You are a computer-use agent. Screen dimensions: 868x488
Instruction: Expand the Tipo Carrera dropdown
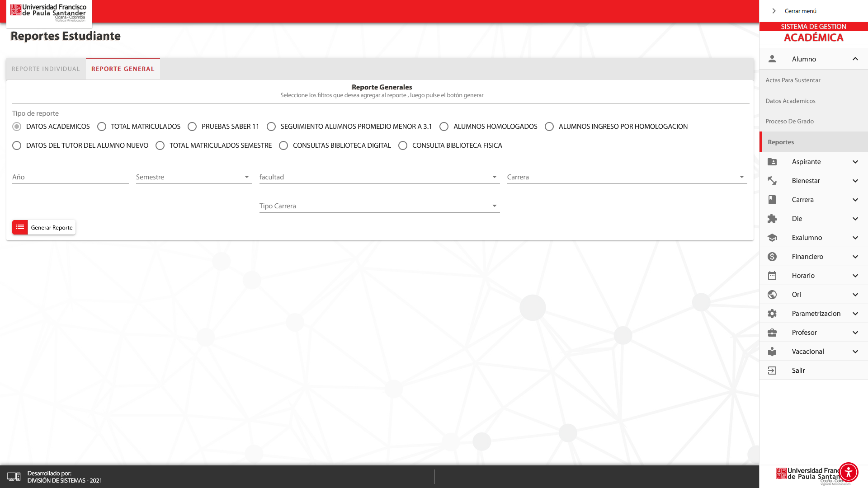pyautogui.click(x=379, y=206)
